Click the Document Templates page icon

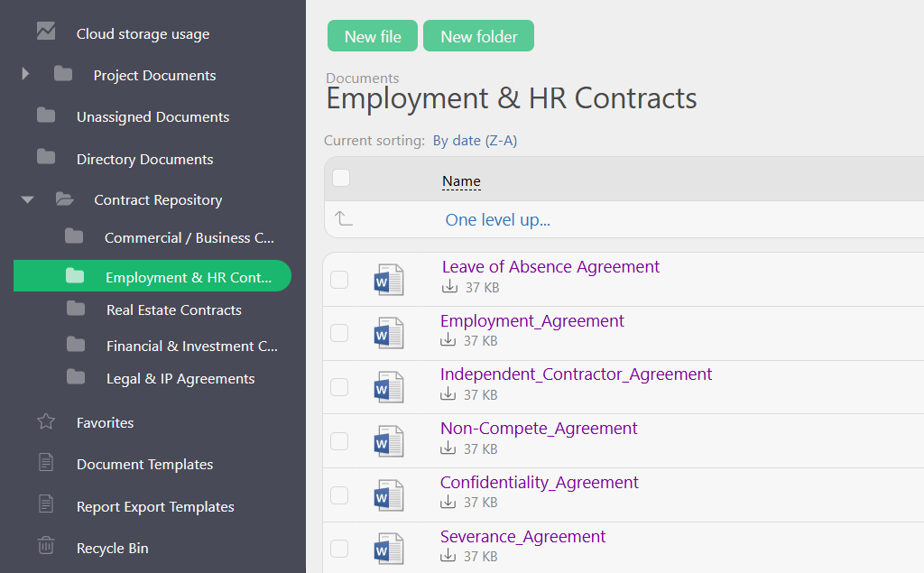click(x=46, y=463)
